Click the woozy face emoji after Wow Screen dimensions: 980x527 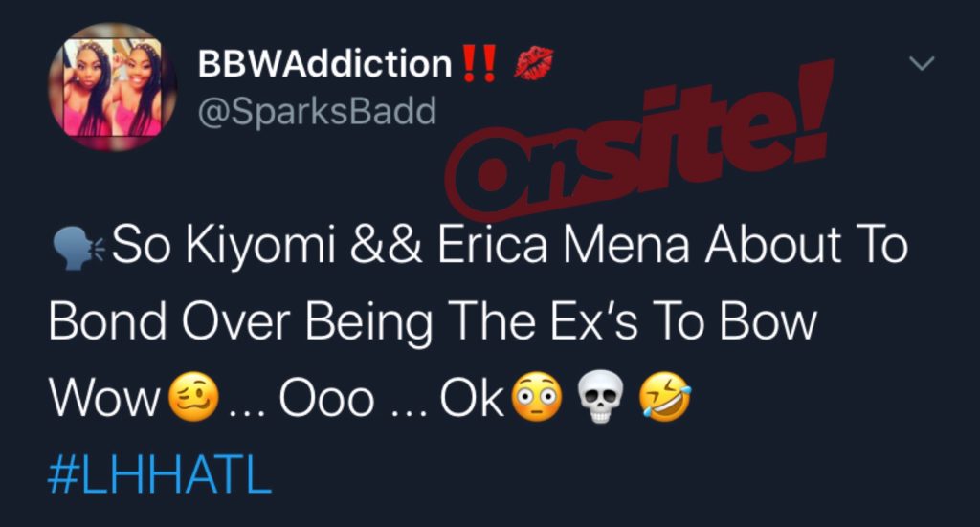[193, 398]
